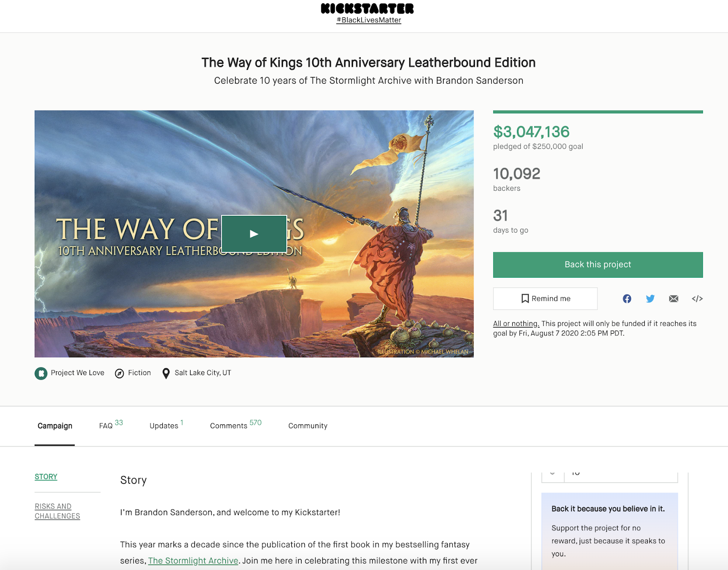This screenshot has width=728, height=570.
Task: Click the Fiction category compass icon
Action: tap(119, 373)
